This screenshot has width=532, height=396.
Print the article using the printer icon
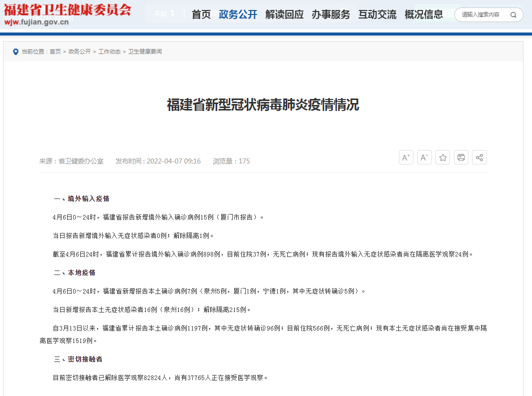(x=461, y=157)
